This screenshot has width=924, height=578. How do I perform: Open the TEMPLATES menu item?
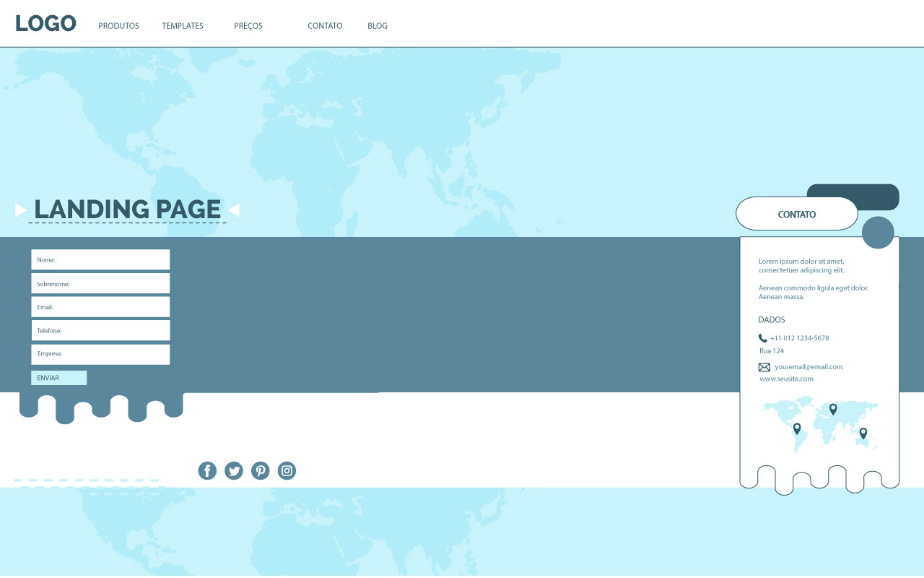click(183, 26)
